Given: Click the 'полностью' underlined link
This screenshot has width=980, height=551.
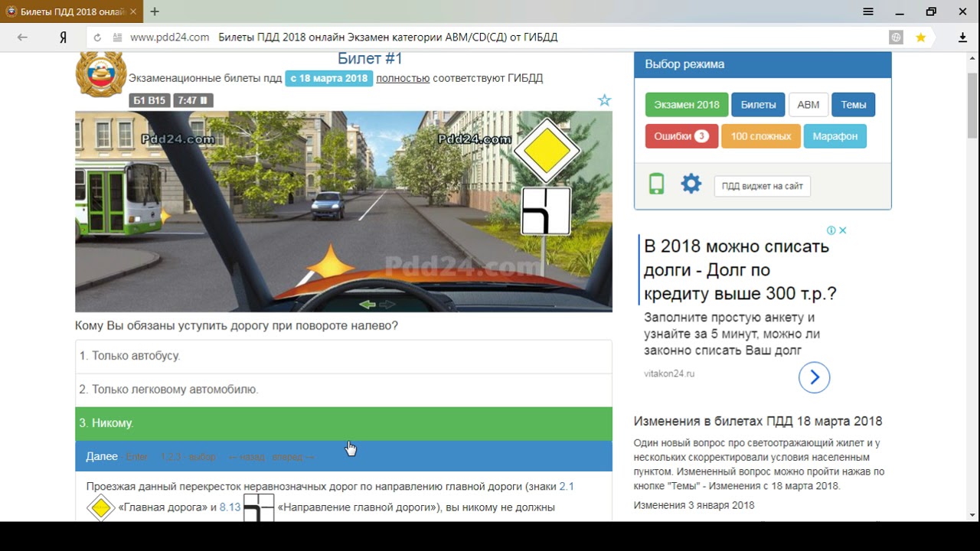Looking at the screenshot, I should [x=403, y=78].
